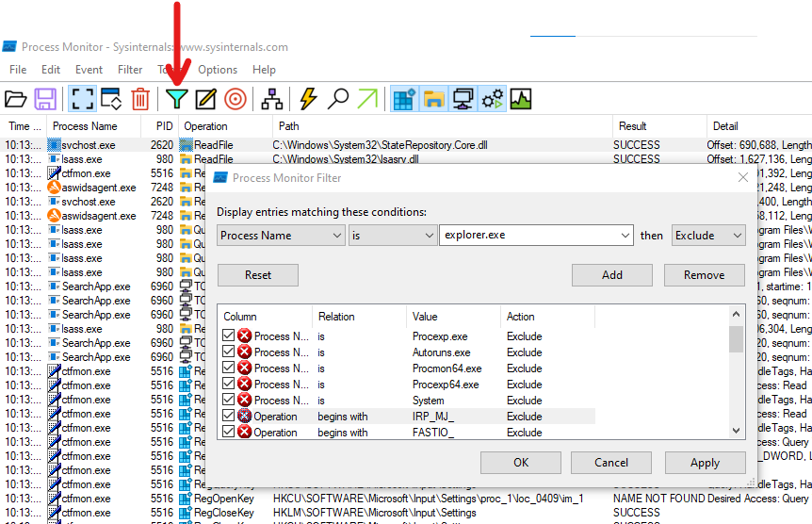Open the File menu

coord(18,70)
